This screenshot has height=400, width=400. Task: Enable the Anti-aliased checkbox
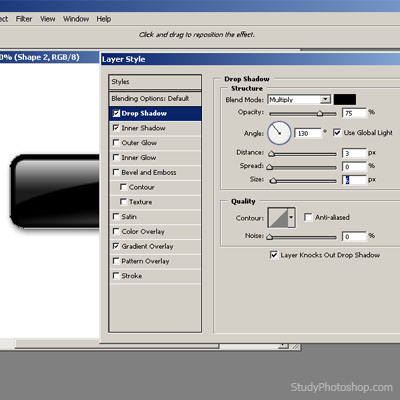(x=308, y=217)
